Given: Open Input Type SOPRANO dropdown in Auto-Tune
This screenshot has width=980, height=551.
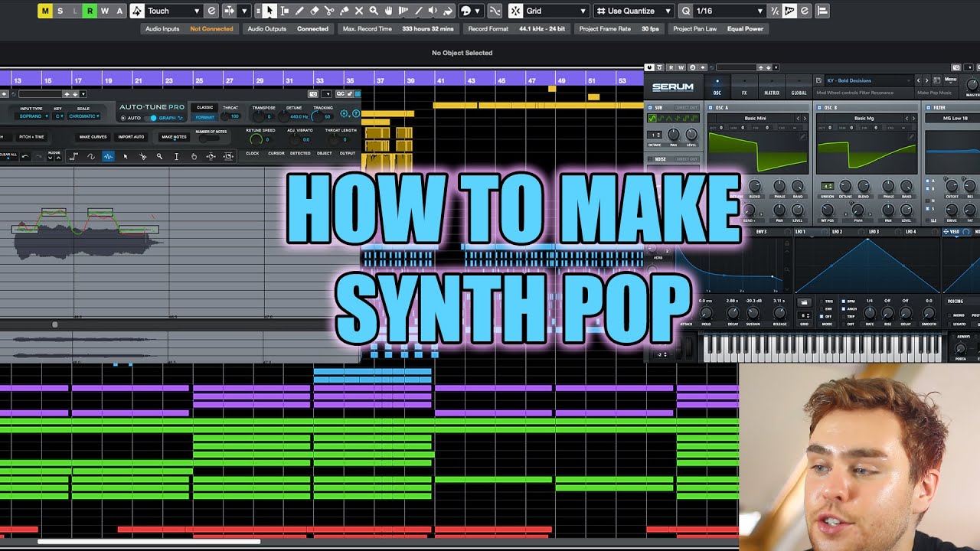Looking at the screenshot, I should point(32,116).
